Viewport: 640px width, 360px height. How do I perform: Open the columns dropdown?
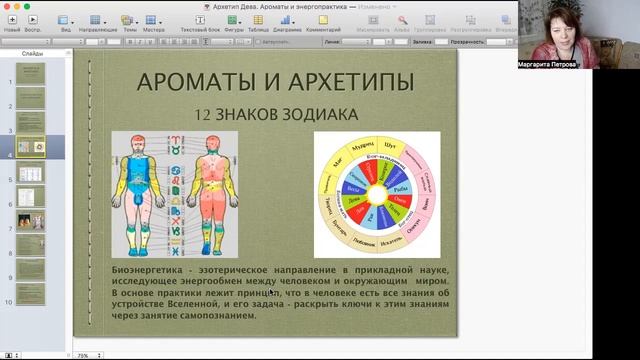tap(244, 42)
